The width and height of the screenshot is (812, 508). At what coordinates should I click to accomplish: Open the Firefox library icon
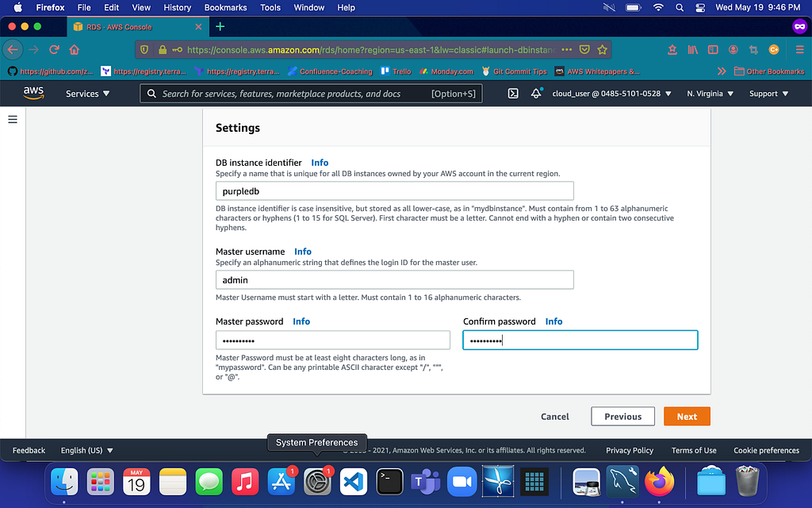click(693, 50)
